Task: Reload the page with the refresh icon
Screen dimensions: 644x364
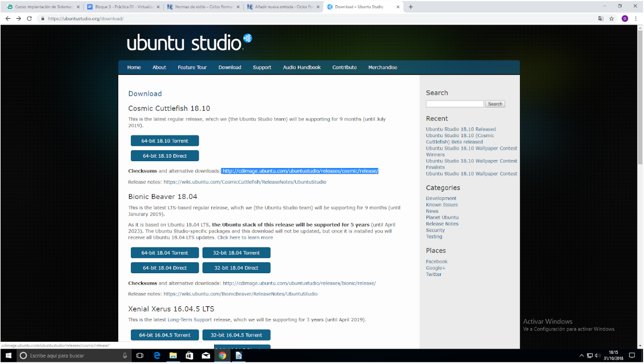Action: [29, 18]
